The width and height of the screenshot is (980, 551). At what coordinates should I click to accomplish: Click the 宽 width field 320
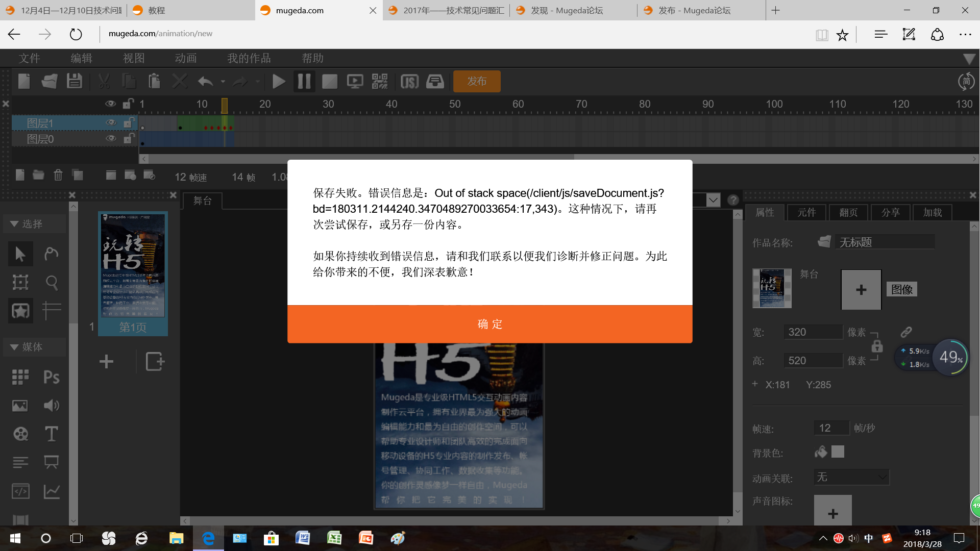click(813, 332)
